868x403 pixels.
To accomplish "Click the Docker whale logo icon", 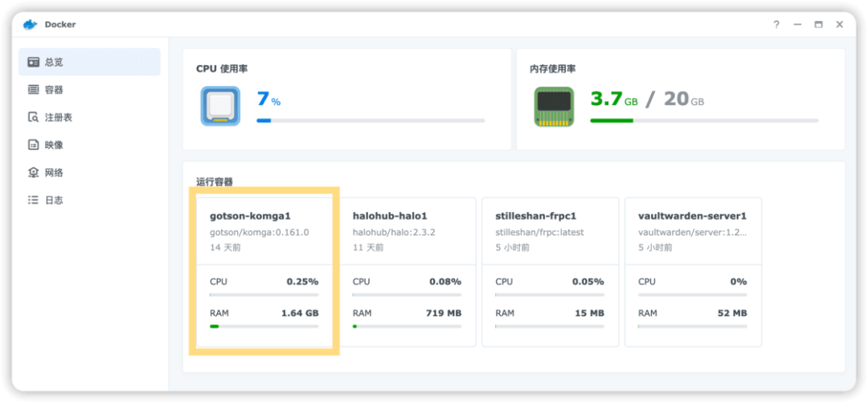I will click(x=30, y=24).
